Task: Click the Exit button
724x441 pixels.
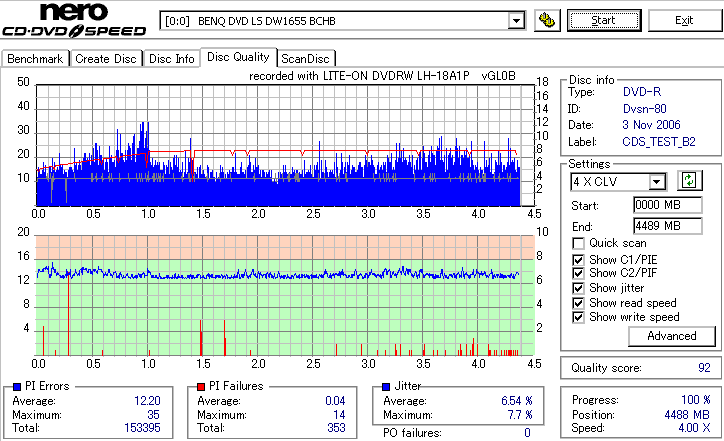Action: point(684,20)
